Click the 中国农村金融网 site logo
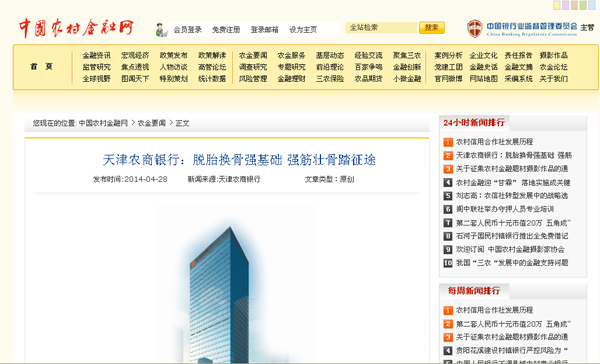600x364 pixels. coord(77,28)
